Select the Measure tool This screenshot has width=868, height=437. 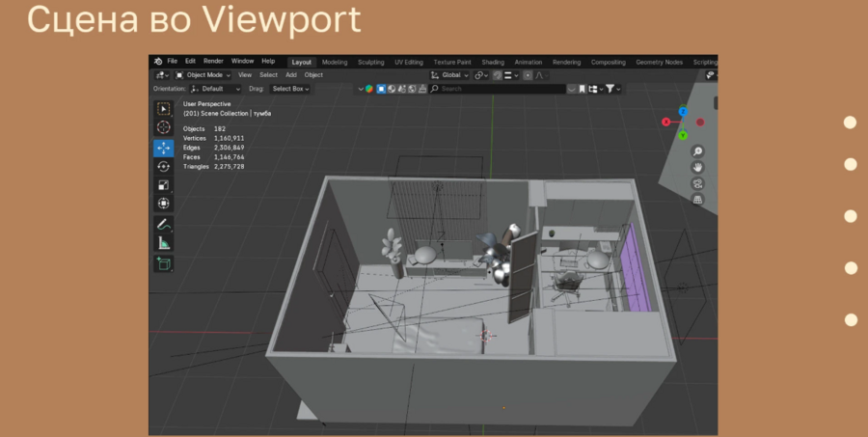(x=163, y=242)
